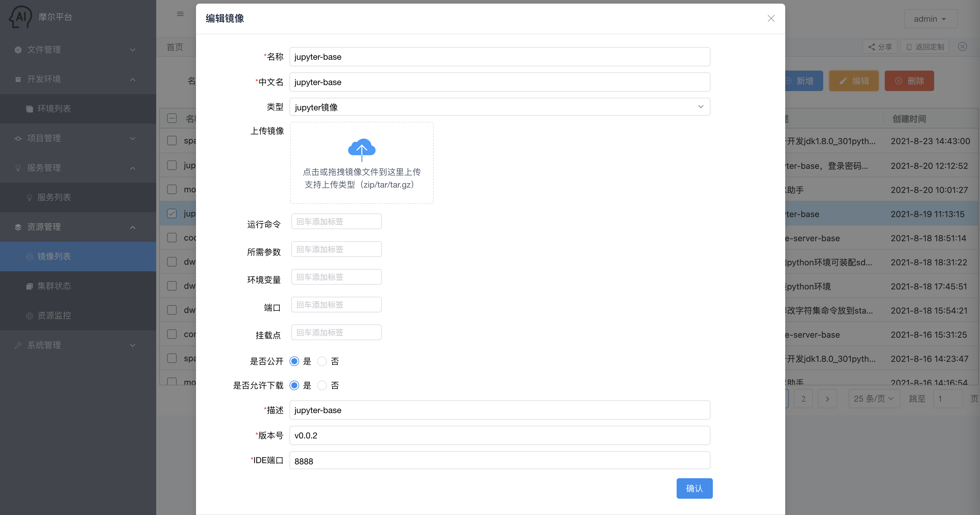Click the 新增 button
The height and width of the screenshot is (515, 980).
coord(804,81)
